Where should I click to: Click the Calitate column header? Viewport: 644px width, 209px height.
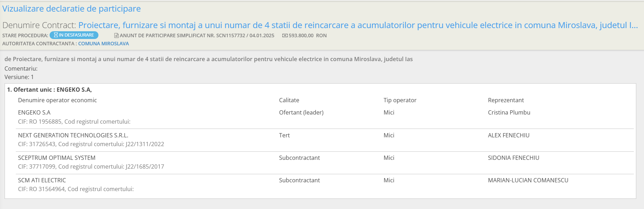coord(289,100)
